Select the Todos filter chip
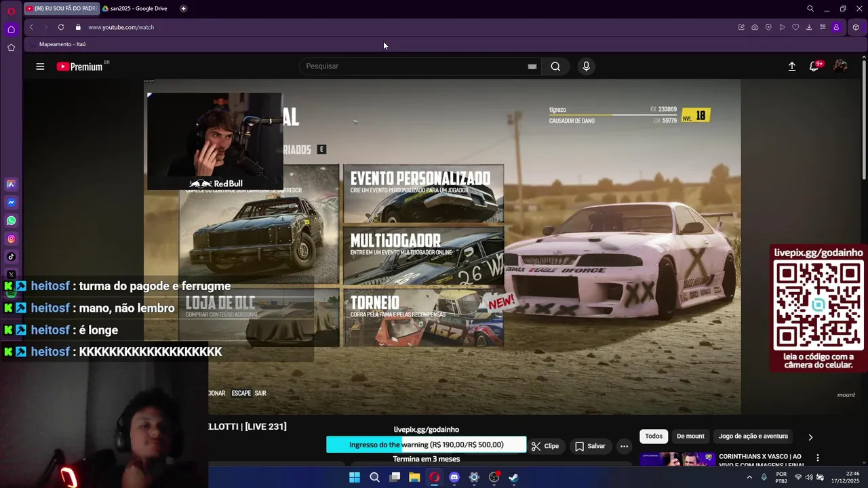868x488 pixels. pos(654,436)
